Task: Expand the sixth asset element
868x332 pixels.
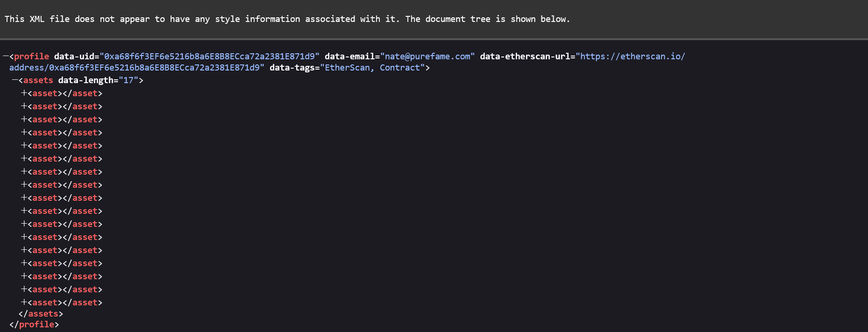Action: (x=24, y=159)
